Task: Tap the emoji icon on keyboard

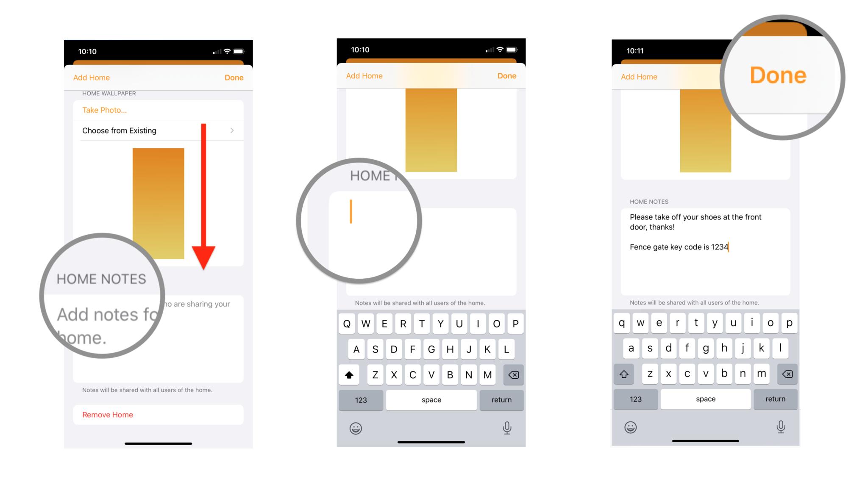Action: coord(355,427)
